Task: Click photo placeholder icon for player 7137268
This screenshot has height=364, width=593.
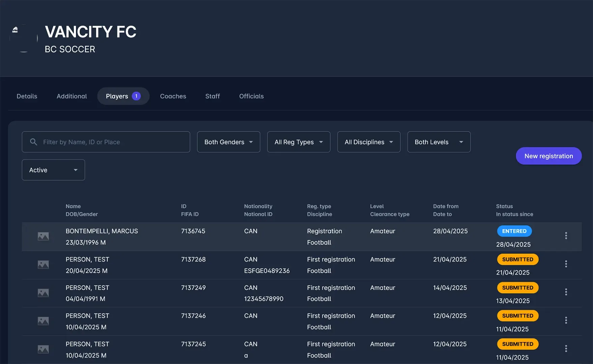Action: (43, 265)
